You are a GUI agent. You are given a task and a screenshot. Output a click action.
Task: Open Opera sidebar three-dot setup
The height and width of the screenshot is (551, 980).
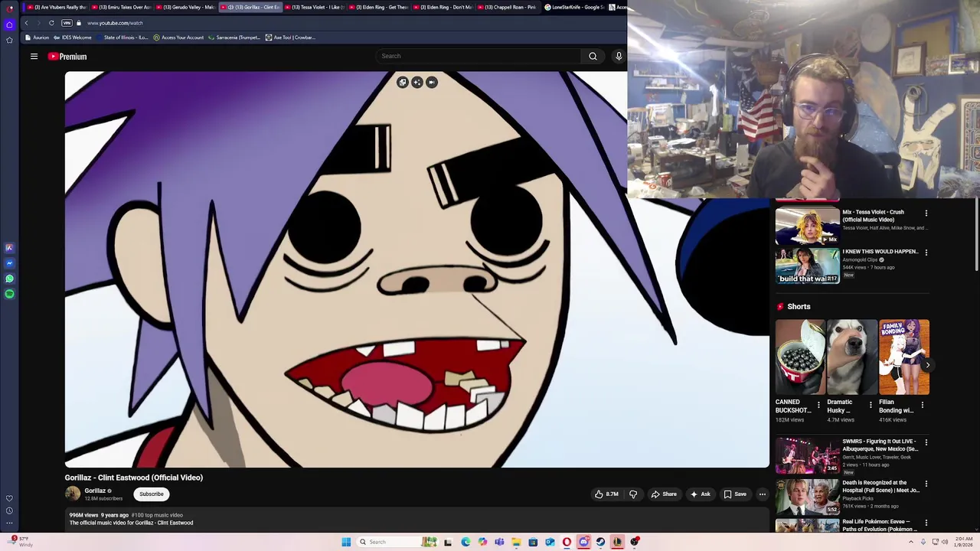pos(9,523)
